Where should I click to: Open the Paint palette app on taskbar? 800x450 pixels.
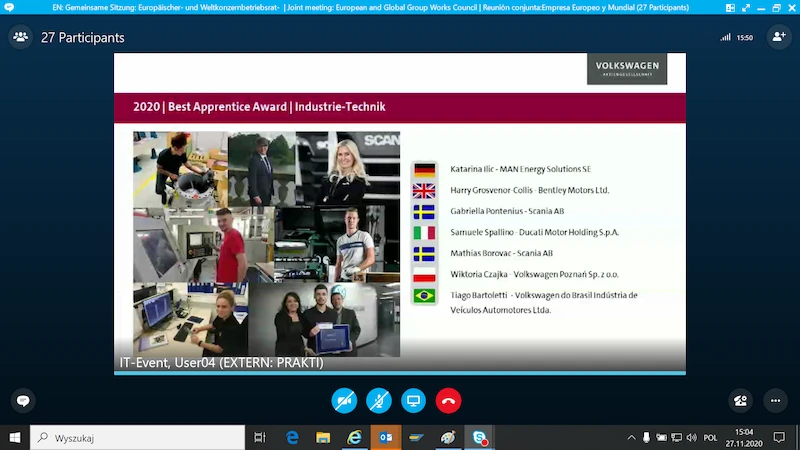tap(448, 437)
